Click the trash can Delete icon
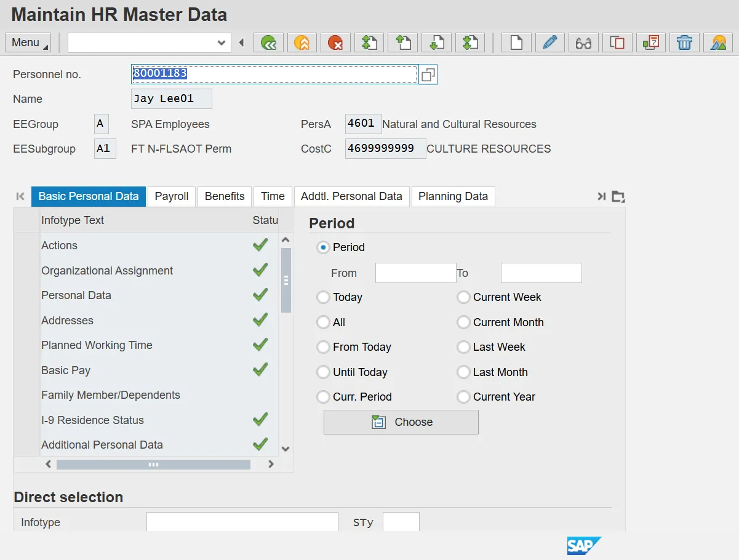739x560 pixels. point(684,42)
